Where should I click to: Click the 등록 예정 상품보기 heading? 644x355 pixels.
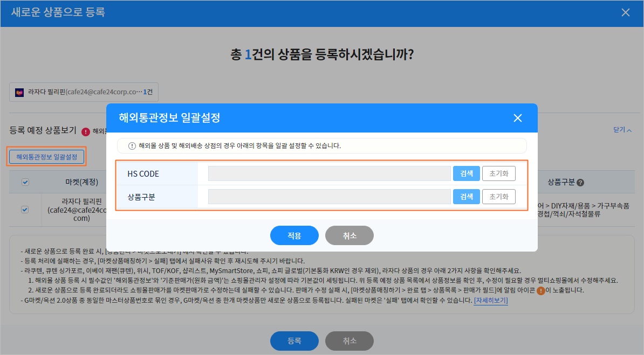[43, 130]
